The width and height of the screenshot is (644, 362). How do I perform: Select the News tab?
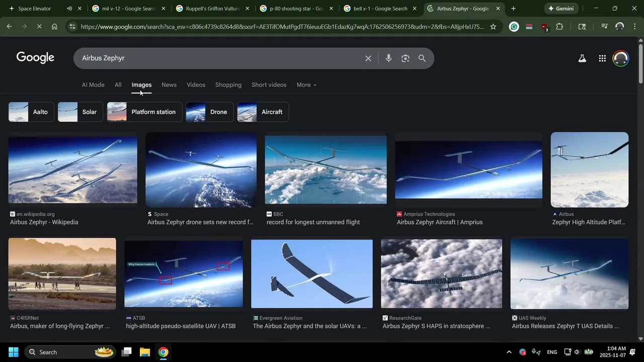[x=169, y=85]
